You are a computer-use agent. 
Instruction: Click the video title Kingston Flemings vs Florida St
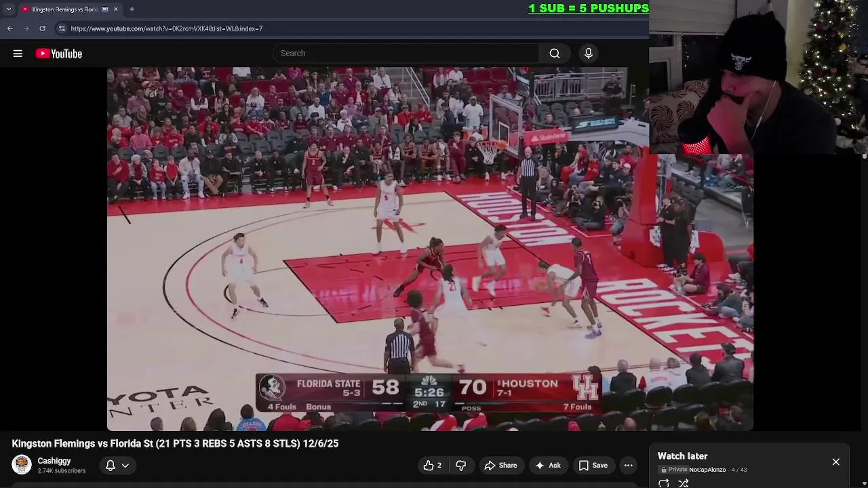[175, 443]
